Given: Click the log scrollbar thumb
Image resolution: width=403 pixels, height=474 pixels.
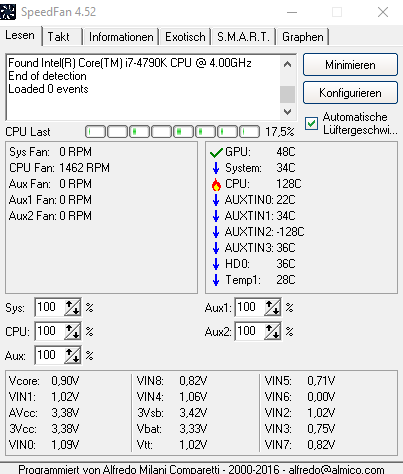Looking at the screenshot, I should point(287,94).
